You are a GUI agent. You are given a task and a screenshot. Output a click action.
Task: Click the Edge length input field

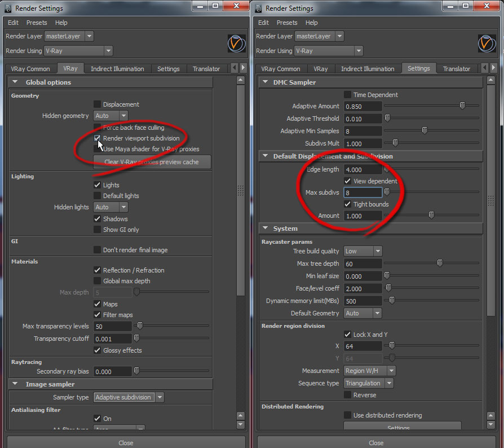pyautogui.click(x=363, y=169)
